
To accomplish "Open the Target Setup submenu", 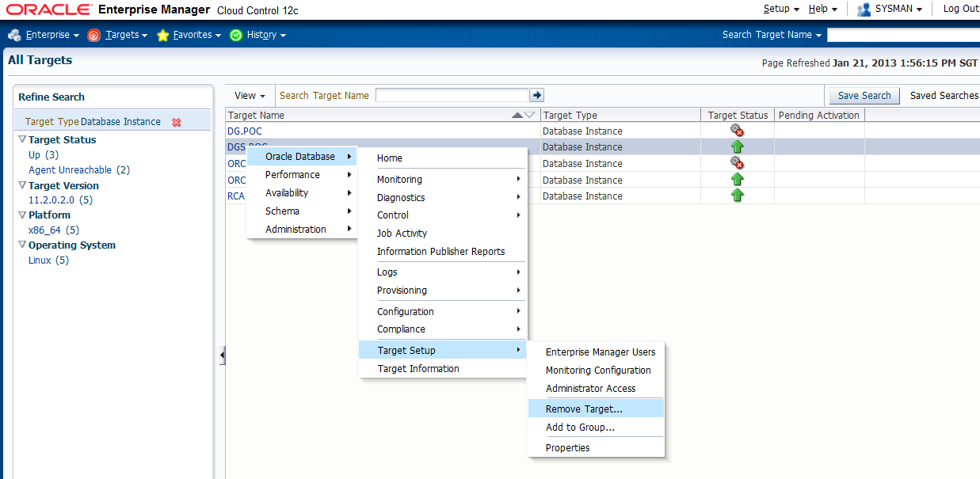I will 443,351.
